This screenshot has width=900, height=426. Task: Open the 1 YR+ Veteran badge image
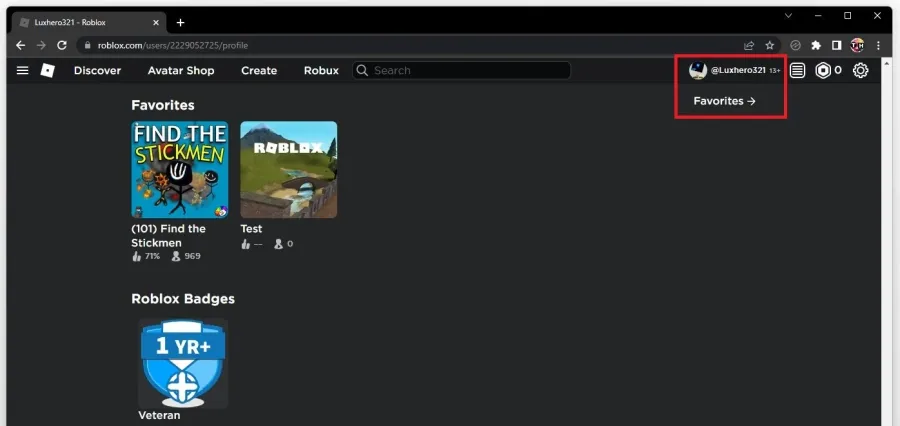(x=183, y=363)
